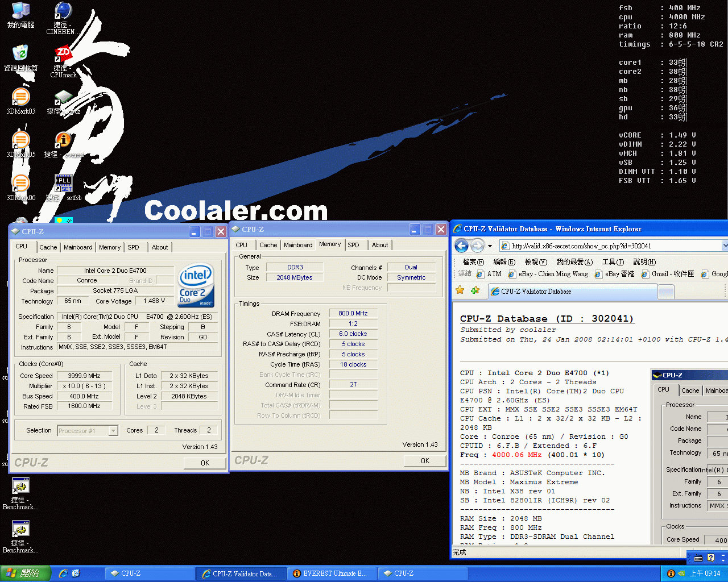This screenshot has width=728, height=582.
Task: Open SPD tab in the middle CPU-Z window
Action: pos(354,245)
